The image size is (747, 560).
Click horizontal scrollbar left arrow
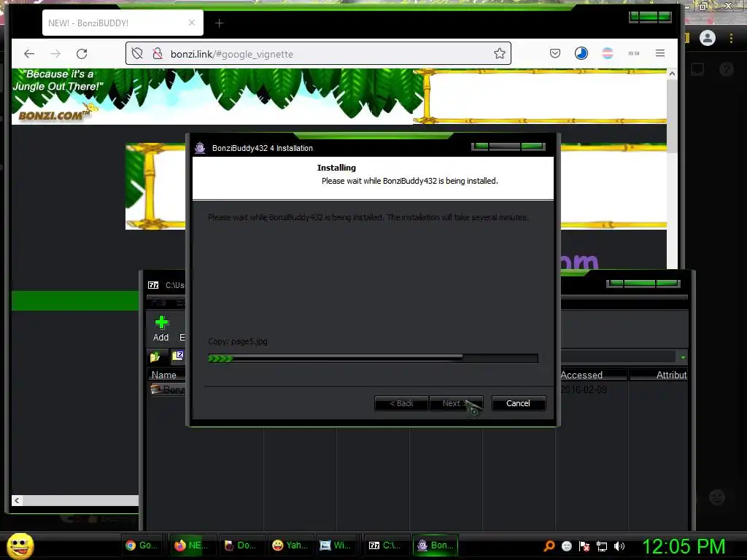18,500
